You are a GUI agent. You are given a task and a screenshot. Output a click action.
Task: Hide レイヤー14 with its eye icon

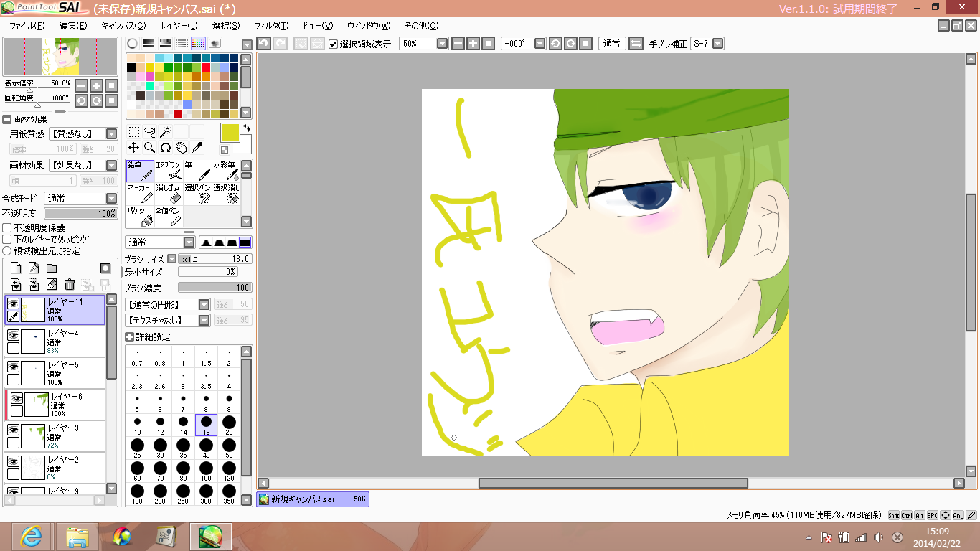(x=13, y=304)
